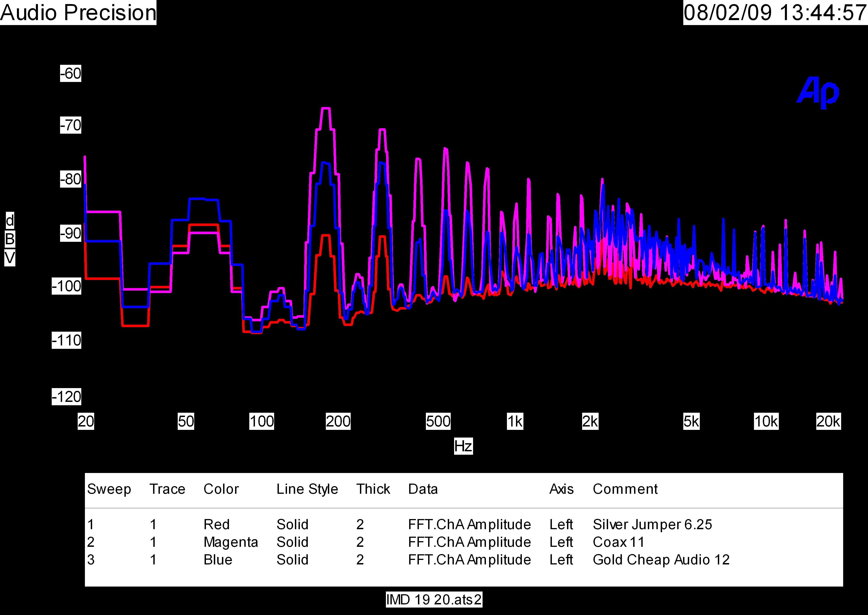
Task: Click the B in the dBV axis label
Action: pyautogui.click(x=10, y=239)
